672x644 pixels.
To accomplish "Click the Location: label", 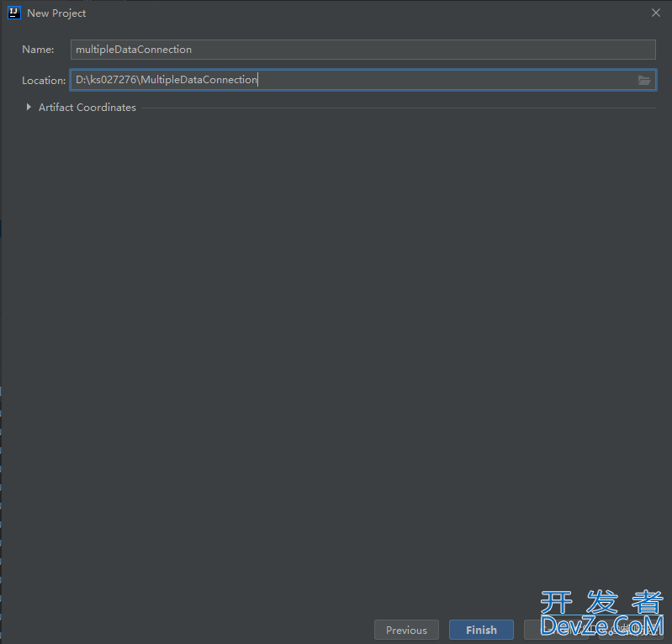I will click(x=44, y=81).
